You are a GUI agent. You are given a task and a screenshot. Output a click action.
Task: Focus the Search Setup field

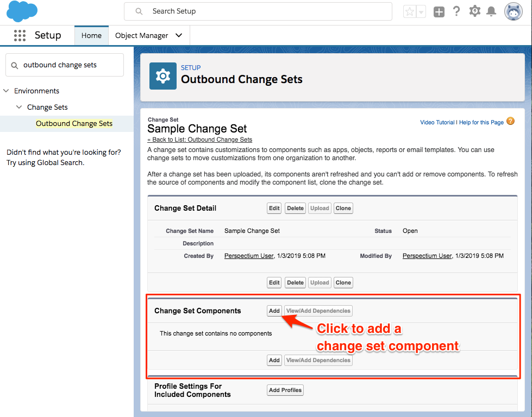(258, 11)
